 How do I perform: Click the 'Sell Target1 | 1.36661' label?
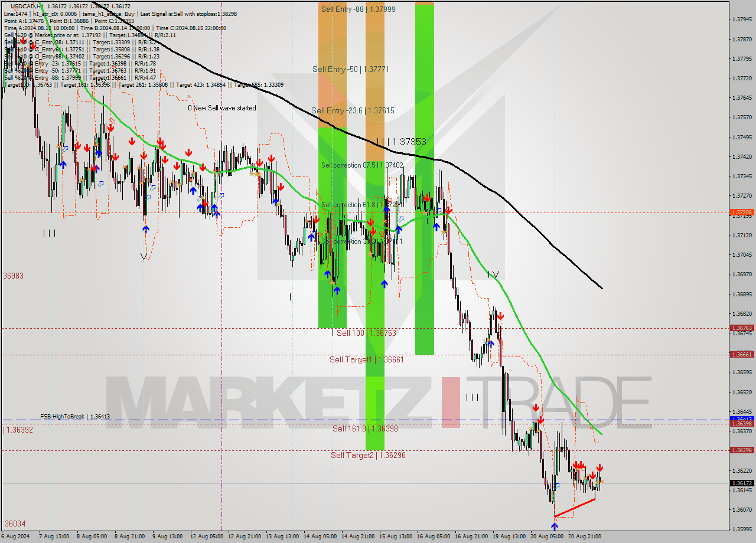tap(367, 359)
